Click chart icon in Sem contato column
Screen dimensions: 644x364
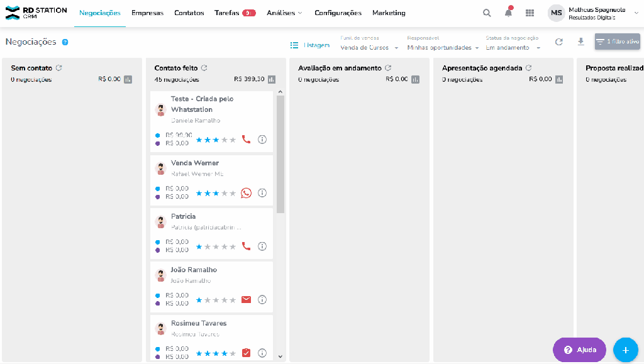[x=128, y=80]
